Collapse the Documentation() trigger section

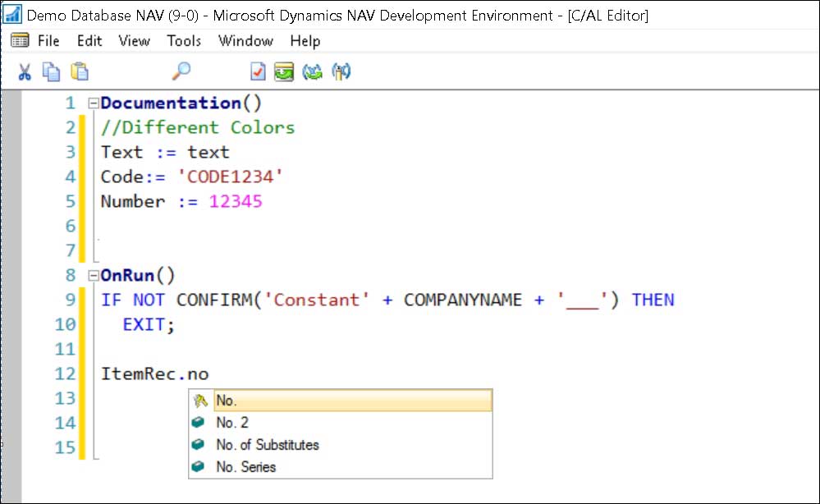click(93, 103)
